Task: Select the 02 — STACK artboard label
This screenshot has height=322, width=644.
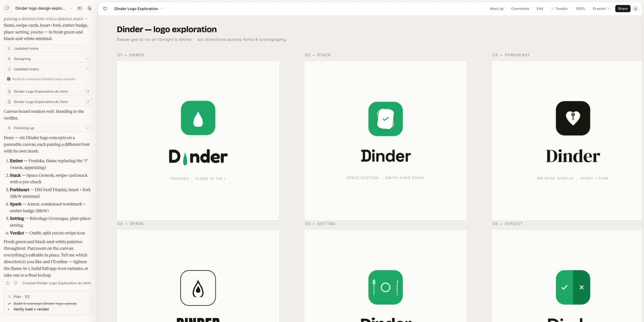Action: [318, 55]
